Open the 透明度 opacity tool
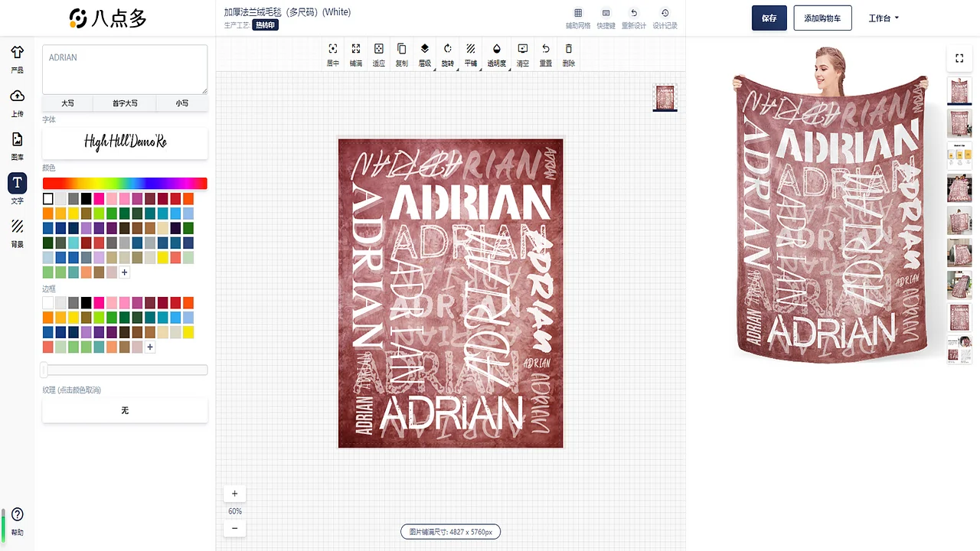980x551 pixels. [496, 54]
